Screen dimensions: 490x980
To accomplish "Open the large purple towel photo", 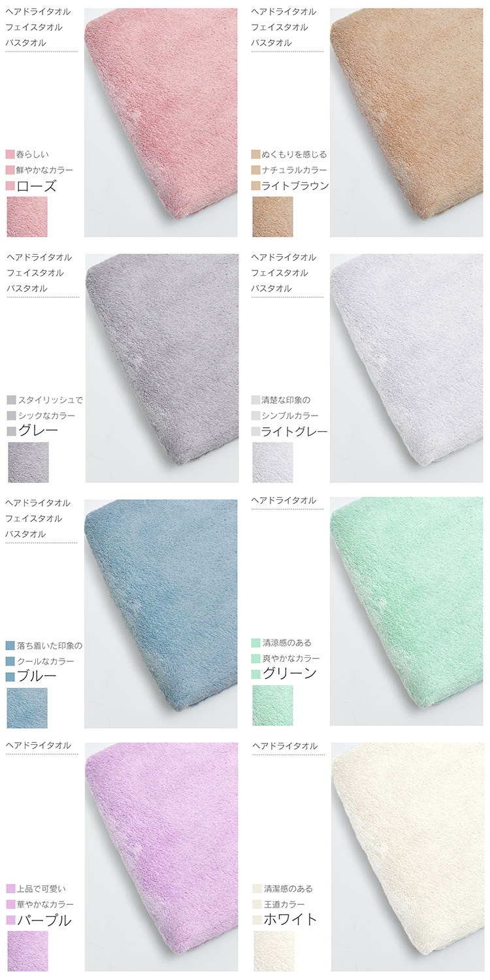I will (x=162, y=857).
